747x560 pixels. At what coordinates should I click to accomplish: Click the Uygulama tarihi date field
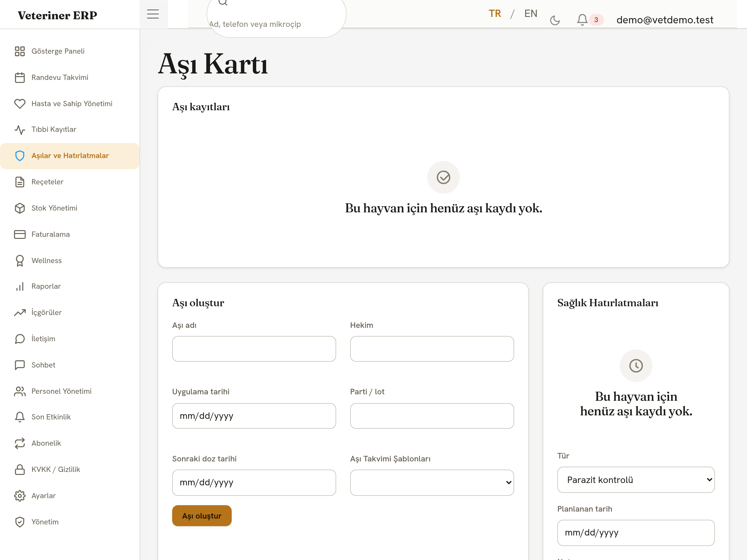(x=254, y=416)
